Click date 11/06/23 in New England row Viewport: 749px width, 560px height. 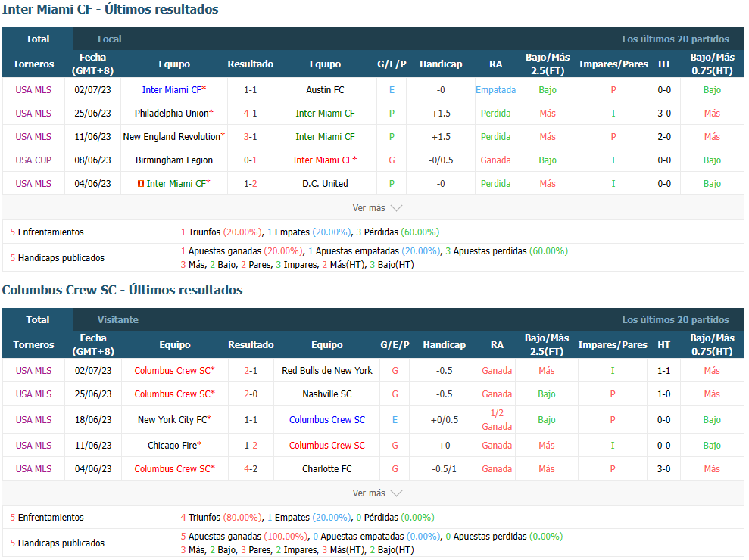tap(92, 136)
